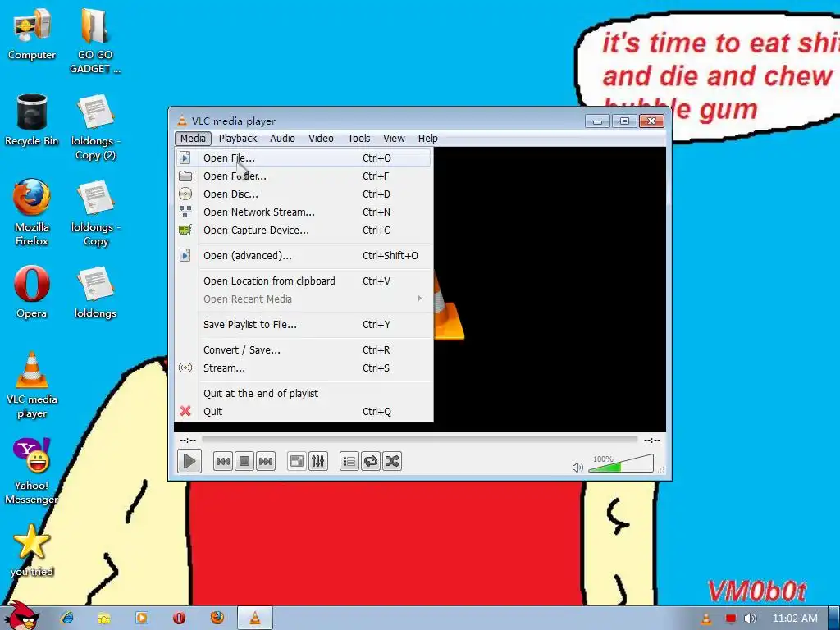
Task: Minimize the VLC media player window
Action: [597, 121]
